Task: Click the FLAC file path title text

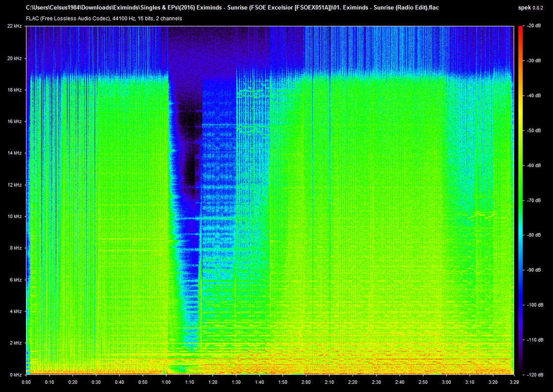Action: click(232, 7)
